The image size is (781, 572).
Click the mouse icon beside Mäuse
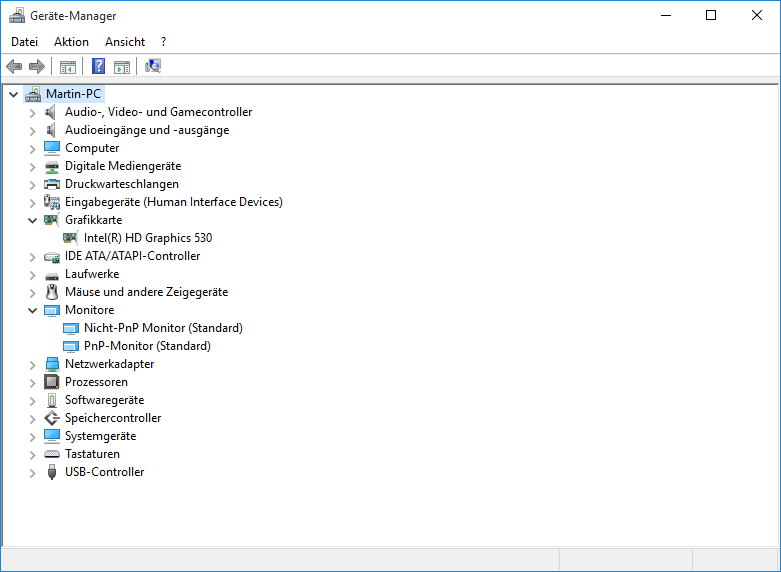coord(52,292)
